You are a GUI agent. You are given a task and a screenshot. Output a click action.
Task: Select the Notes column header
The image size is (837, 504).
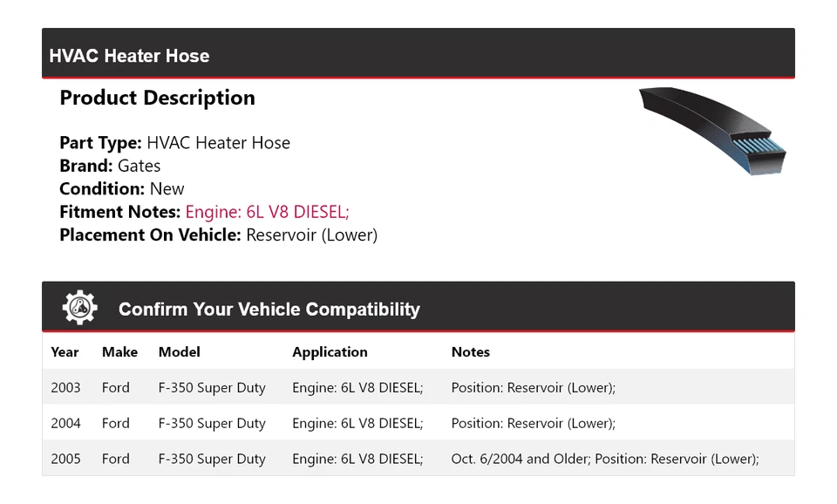tap(470, 352)
